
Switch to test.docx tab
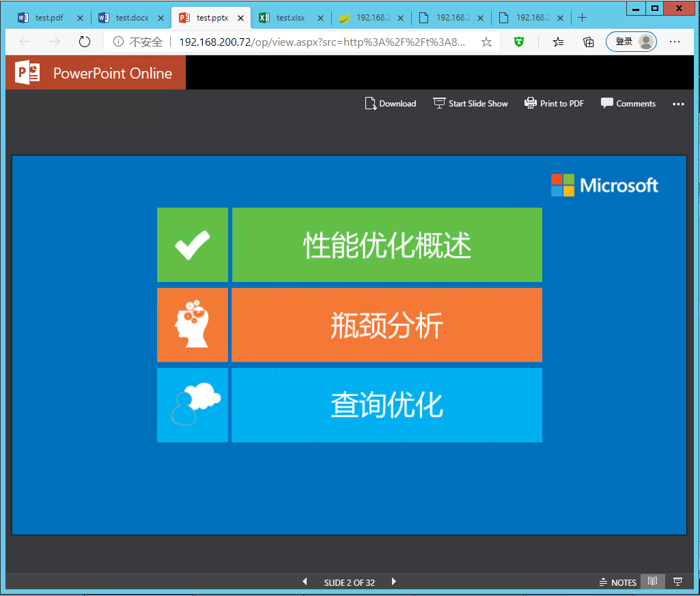tap(132, 18)
